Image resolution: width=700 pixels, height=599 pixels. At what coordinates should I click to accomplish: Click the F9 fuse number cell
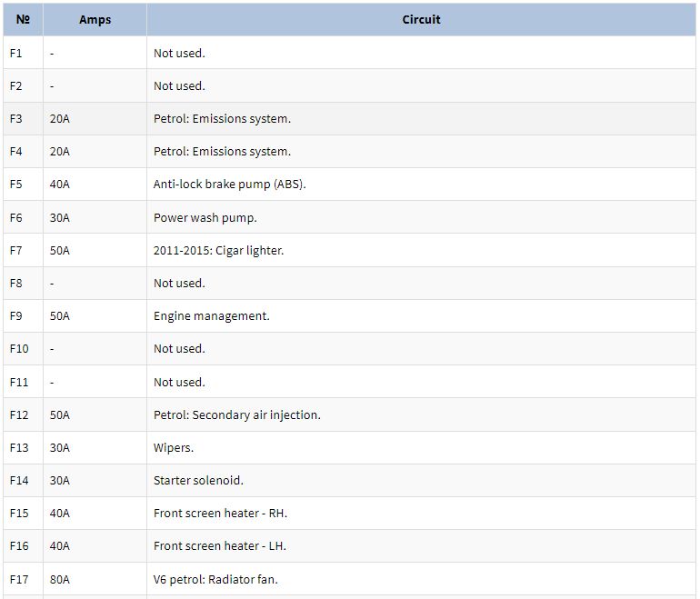(23, 316)
